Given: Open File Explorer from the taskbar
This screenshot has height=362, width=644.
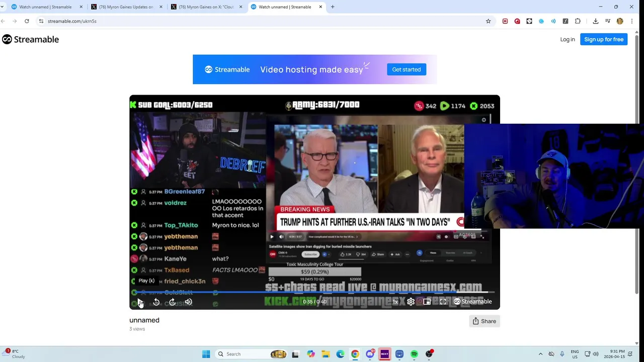Looking at the screenshot, I should coord(326,354).
